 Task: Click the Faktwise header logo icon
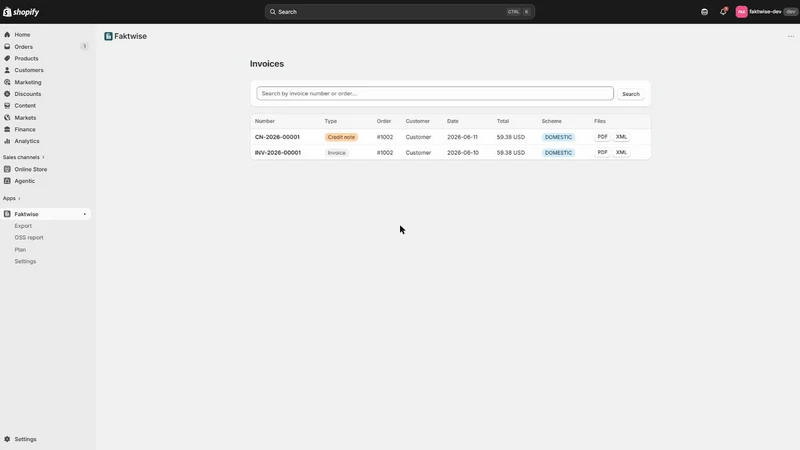point(108,36)
